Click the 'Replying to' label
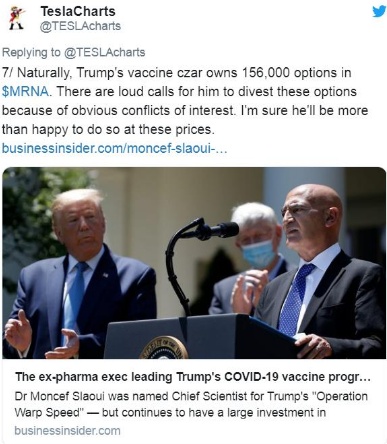387x444 pixels. [x=31, y=52]
